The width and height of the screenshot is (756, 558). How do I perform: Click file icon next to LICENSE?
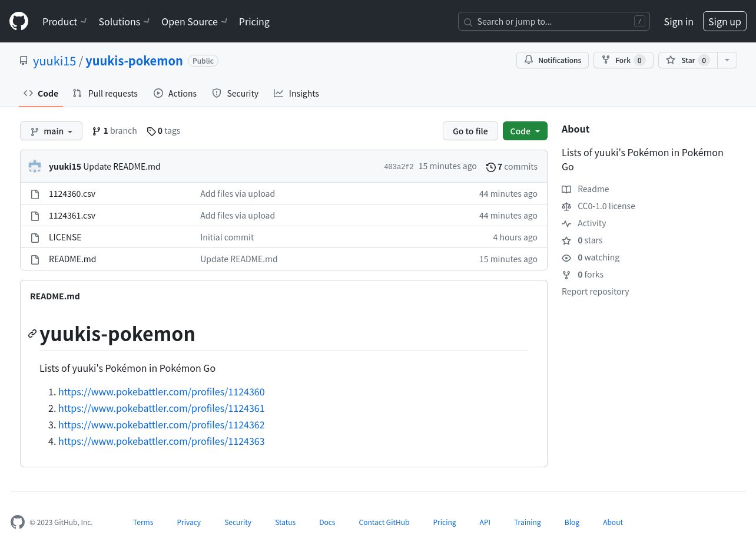(x=35, y=237)
